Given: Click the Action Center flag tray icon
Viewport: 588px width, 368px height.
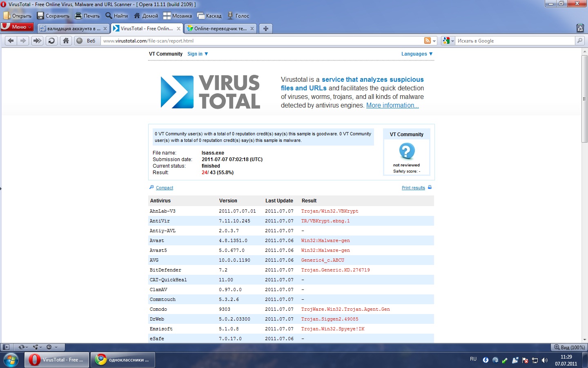Looking at the screenshot, I should point(525,360).
